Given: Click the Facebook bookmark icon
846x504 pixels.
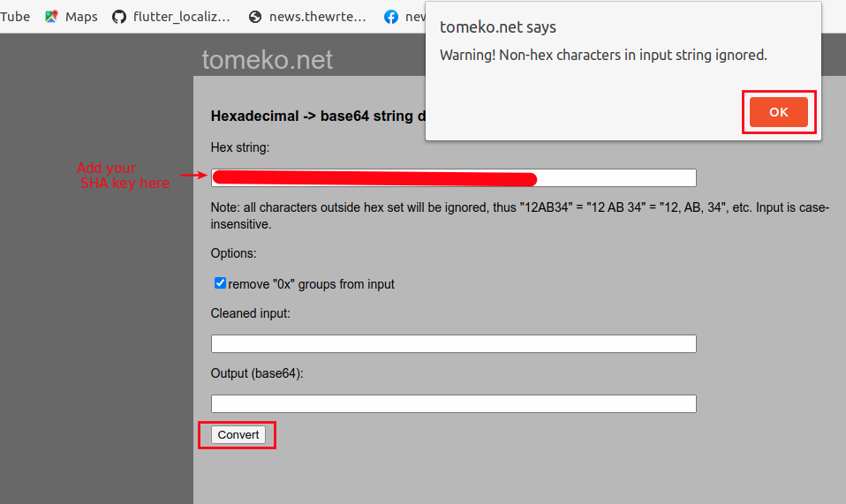Looking at the screenshot, I should point(391,16).
